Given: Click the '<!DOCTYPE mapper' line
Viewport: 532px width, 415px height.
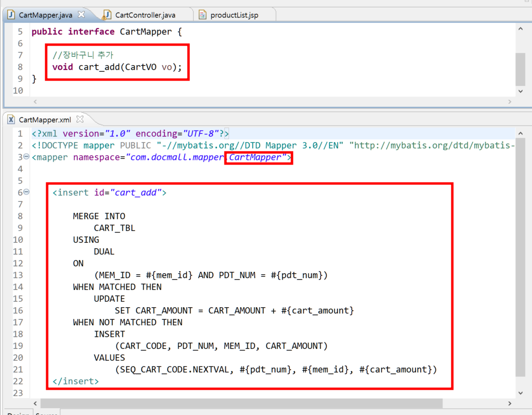Looking at the screenshot, I should [x=273, y=146].
